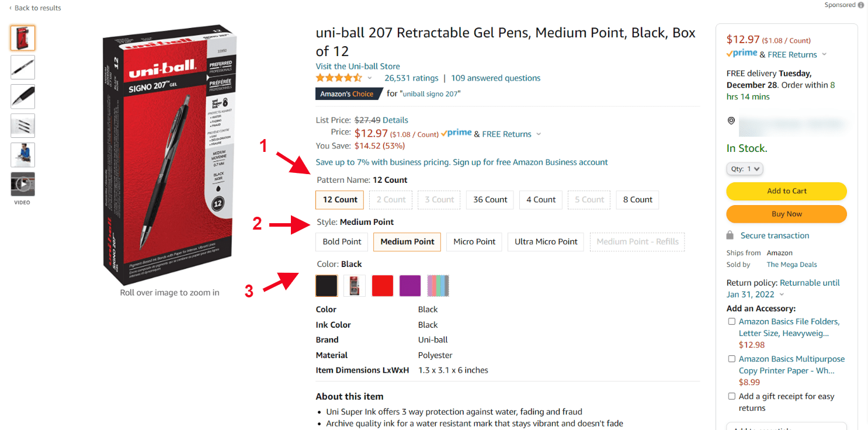
Task: Click the Sponsored info icon
Action: coord(861,5)
